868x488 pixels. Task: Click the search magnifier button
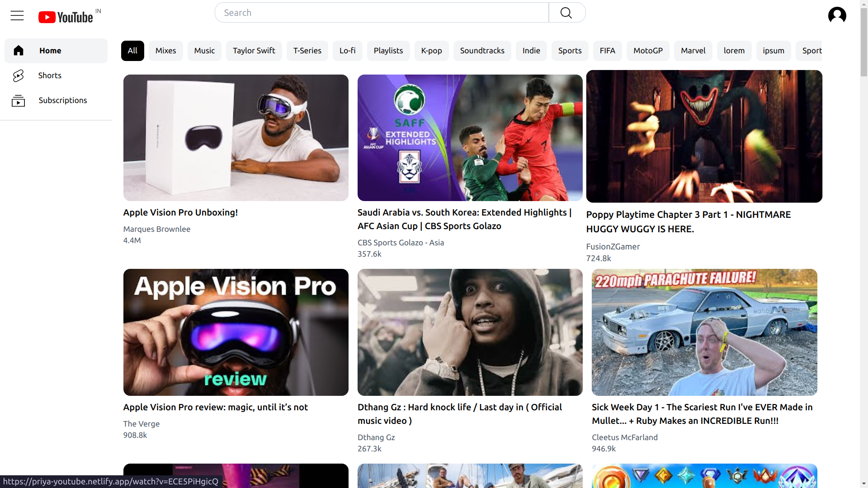[567, 13]
